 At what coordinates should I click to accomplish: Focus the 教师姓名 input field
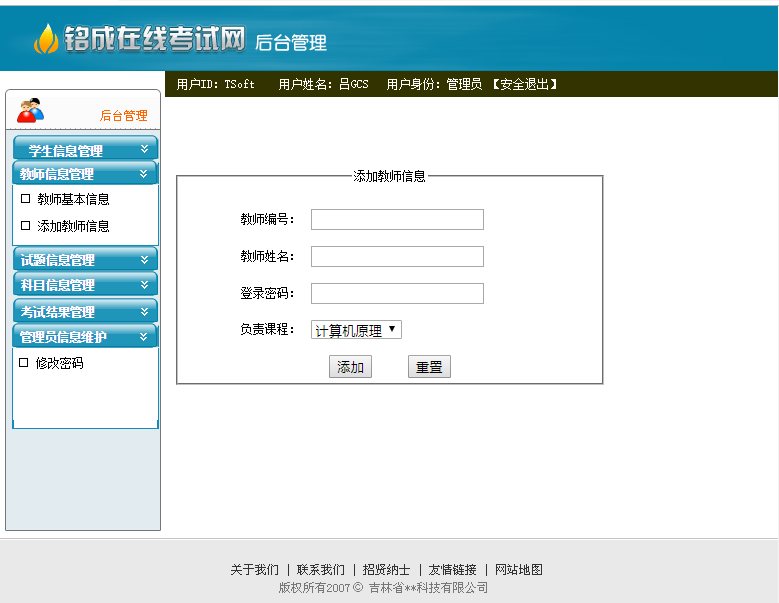pos(397,256)
